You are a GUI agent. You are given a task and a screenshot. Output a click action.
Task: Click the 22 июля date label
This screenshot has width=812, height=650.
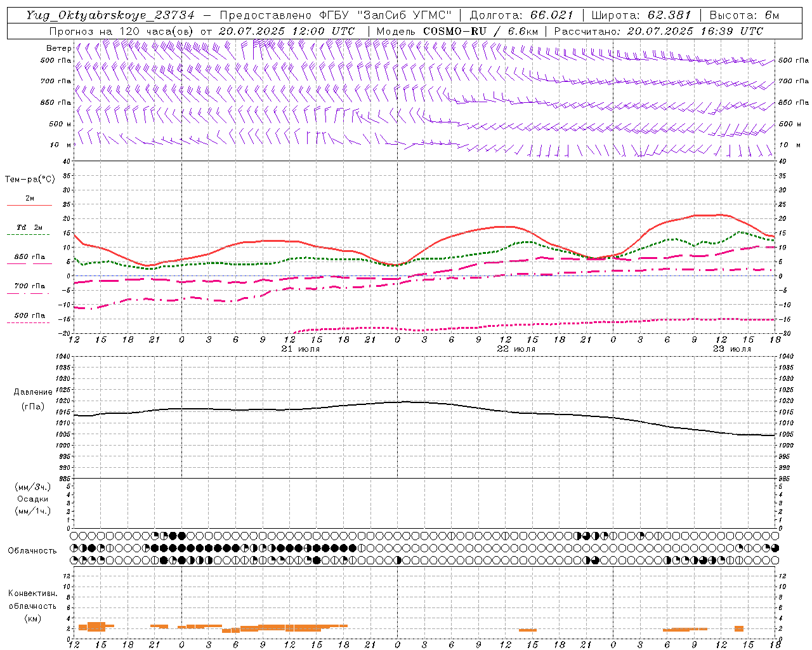[516, 349]
